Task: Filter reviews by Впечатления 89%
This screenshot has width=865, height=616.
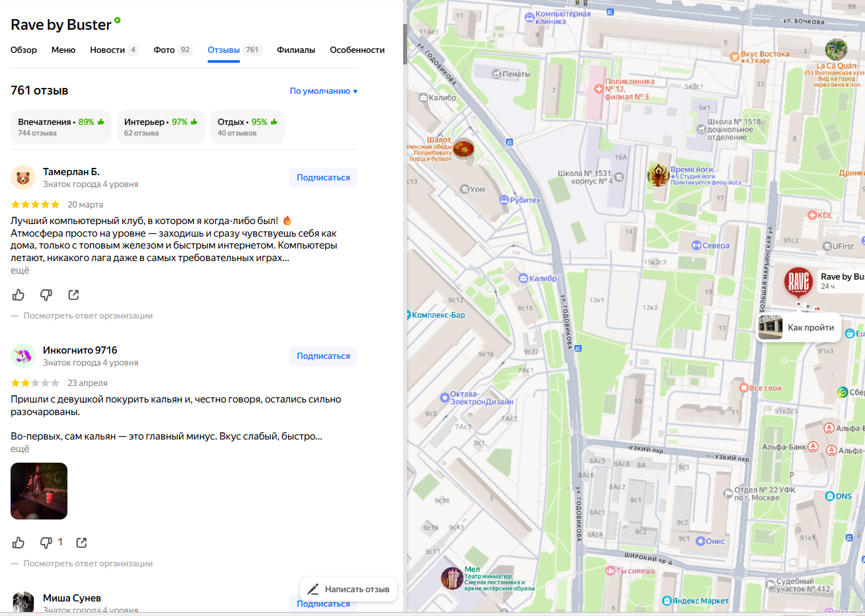Action: click(x=61, y=127)
